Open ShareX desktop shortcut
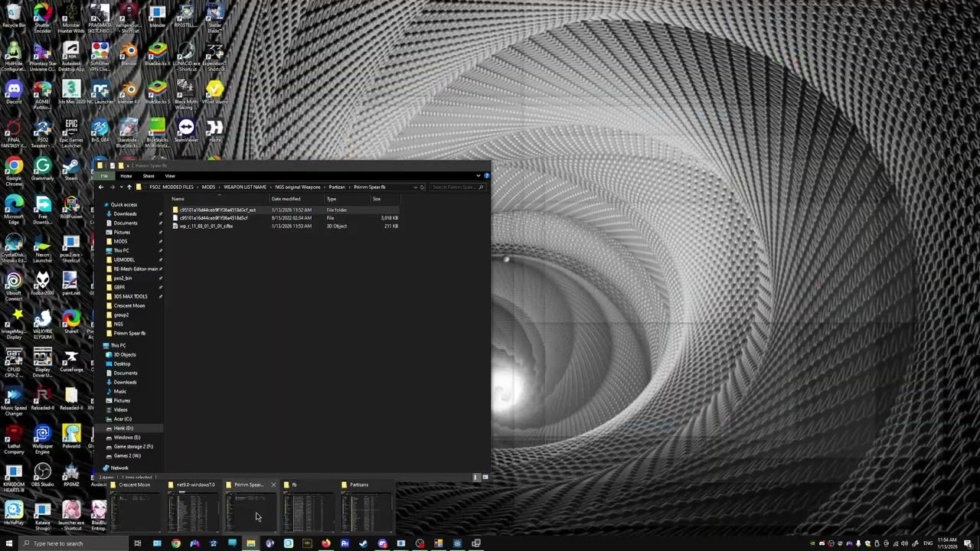This screenshot has height=551, width=980. (71, 322)
